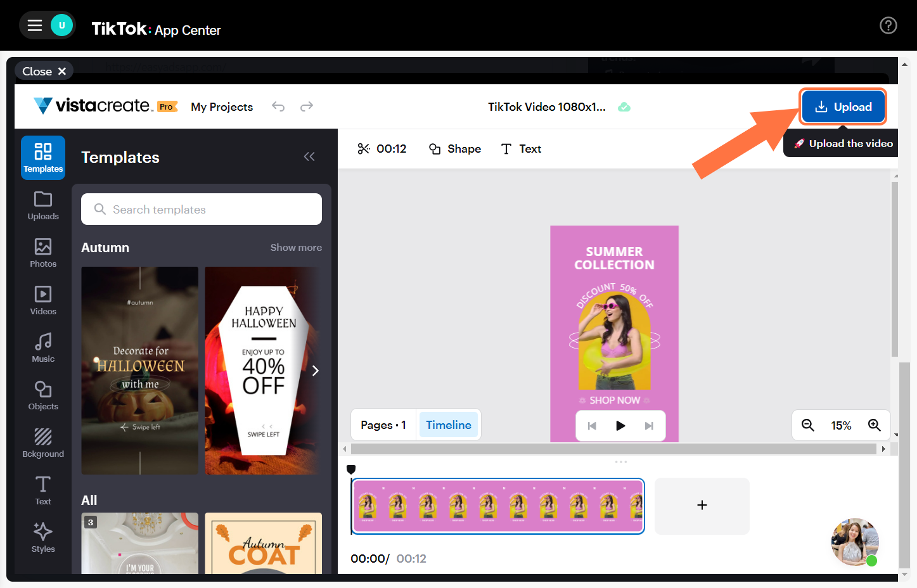Click the redo arrow icon
Screen dimensions: 917x588
pyautogui.click(x=307, y=106)
